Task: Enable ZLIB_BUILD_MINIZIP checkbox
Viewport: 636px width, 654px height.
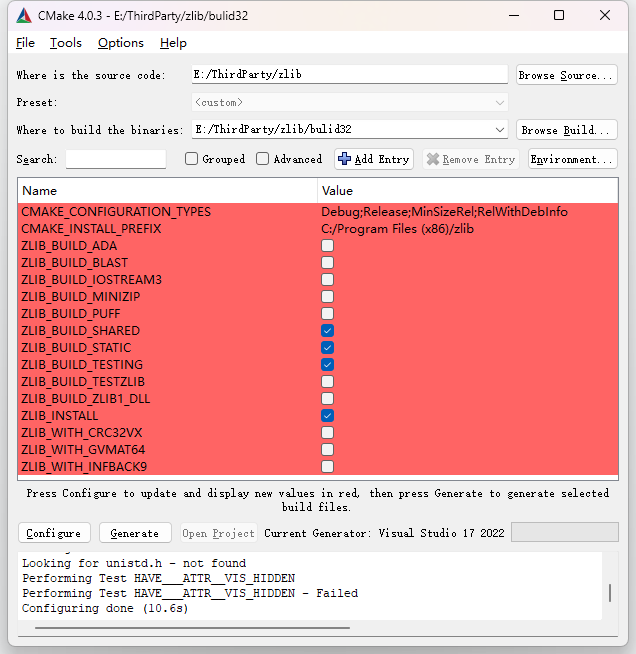Action: pos(327,297)
